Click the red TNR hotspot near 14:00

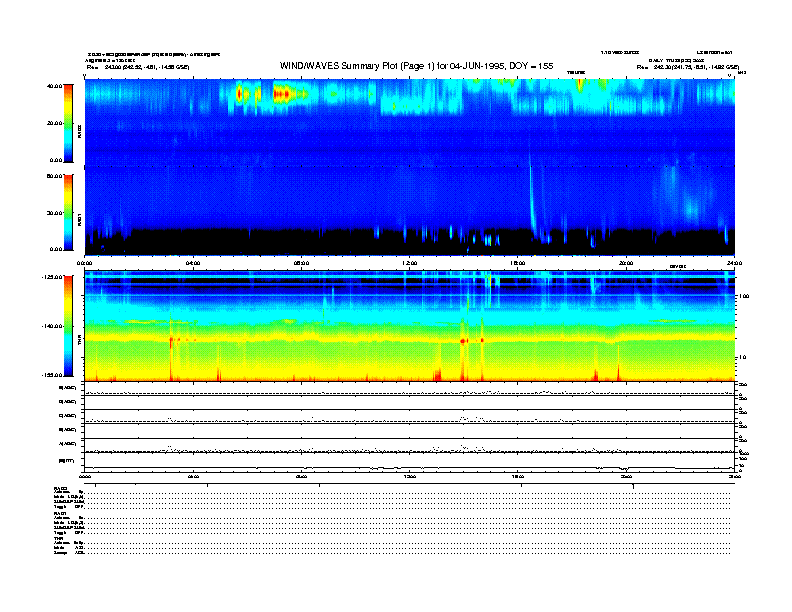[x=463, y=341]
